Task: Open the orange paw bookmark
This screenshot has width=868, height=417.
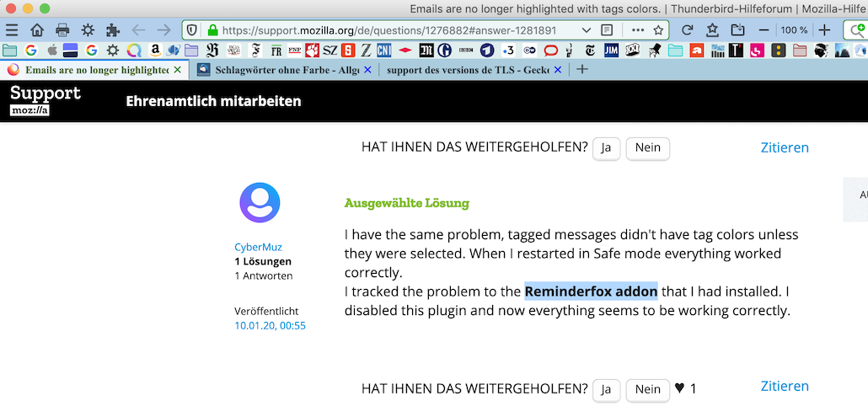Action: (312, 51)
